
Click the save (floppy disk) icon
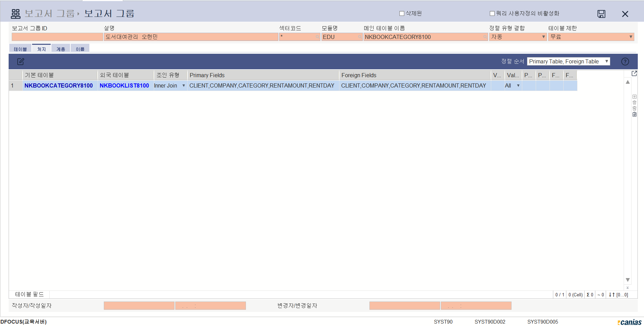click(601, 14)
